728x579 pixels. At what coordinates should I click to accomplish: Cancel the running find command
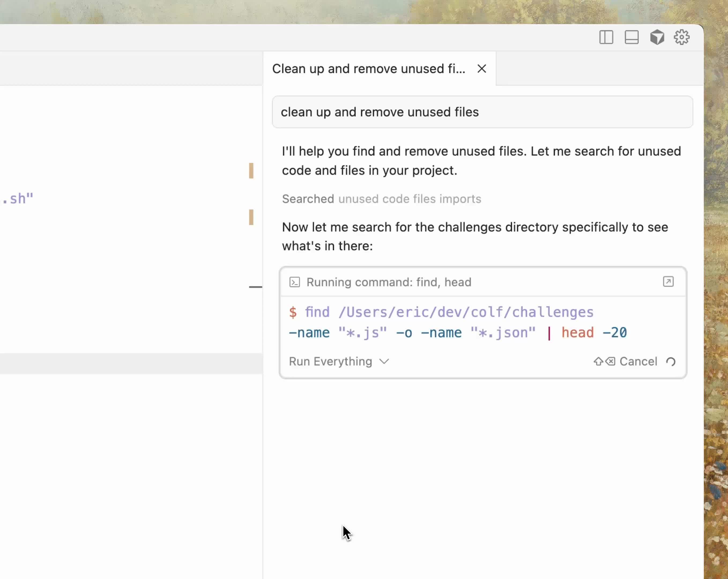638,362
